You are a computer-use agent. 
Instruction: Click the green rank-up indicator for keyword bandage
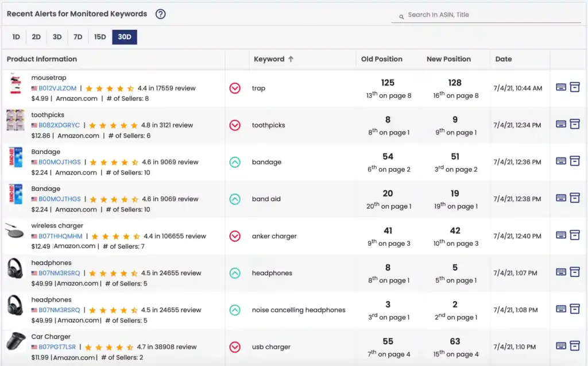pyautogui.click(x=235, y=161)
